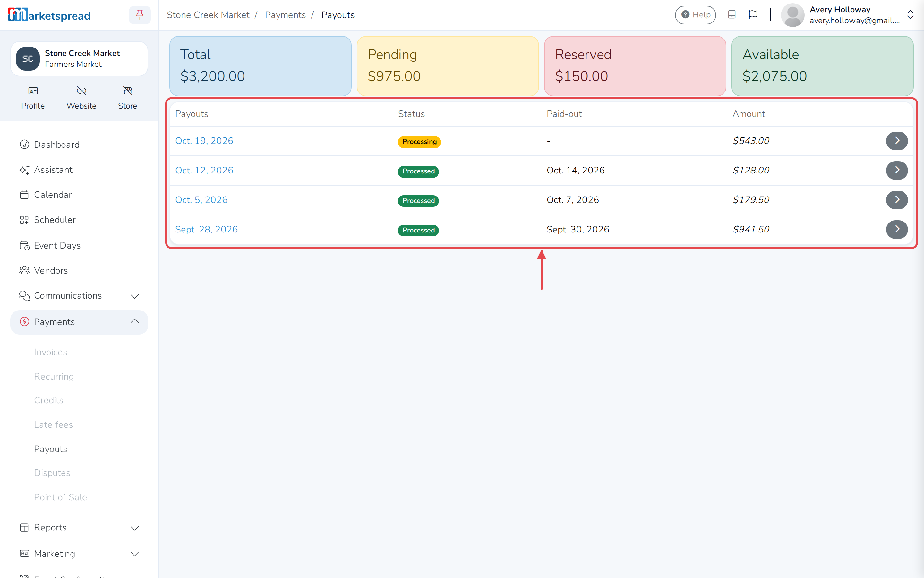The height and width of the screenshot is (578, 924).
Task: Click the book/docs icon in header
Action: pos(732,15)
